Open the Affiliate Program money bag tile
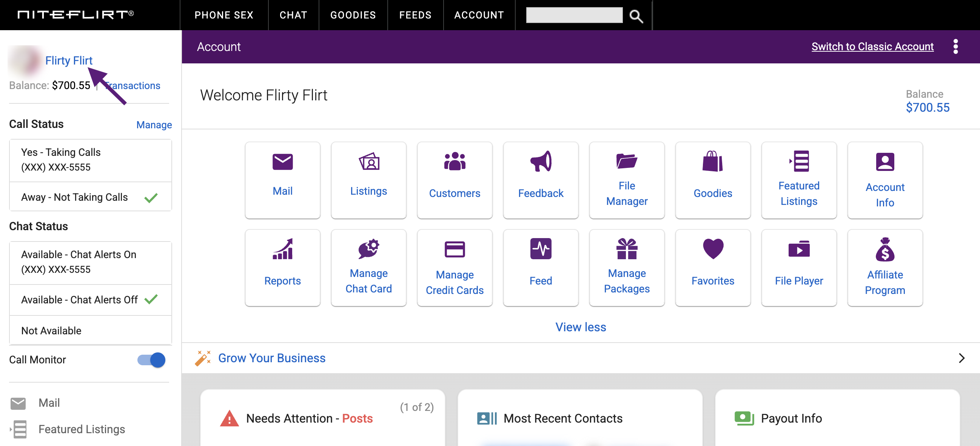 pyautogui.click(x=885, y=268)
